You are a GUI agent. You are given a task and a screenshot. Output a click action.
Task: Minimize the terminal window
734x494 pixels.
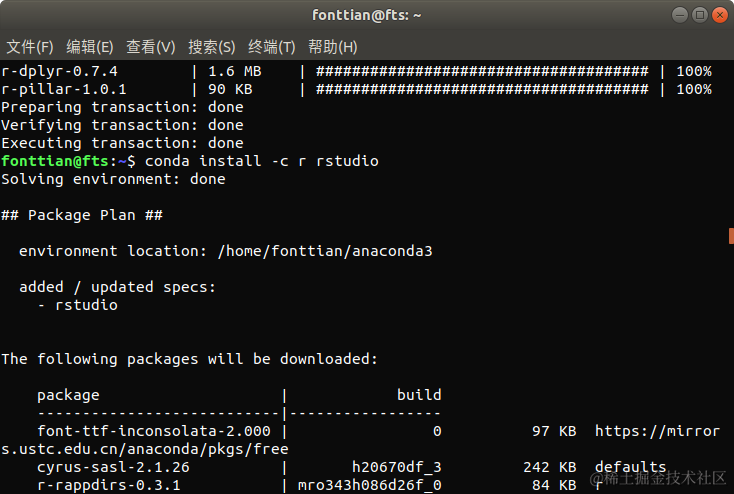pos(680,15)
